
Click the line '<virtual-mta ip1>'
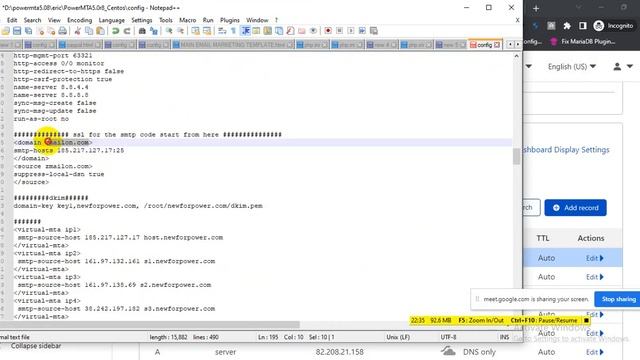click(x=47, y=230)
